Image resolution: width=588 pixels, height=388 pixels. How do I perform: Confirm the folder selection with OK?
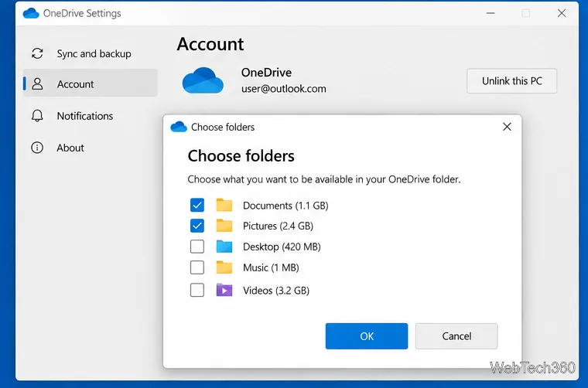367,336
